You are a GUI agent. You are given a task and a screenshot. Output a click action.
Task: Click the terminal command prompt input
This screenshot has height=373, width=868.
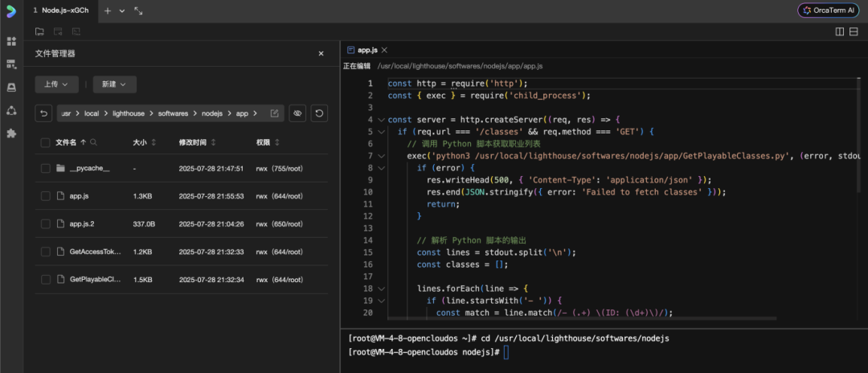tap(507, 353)
